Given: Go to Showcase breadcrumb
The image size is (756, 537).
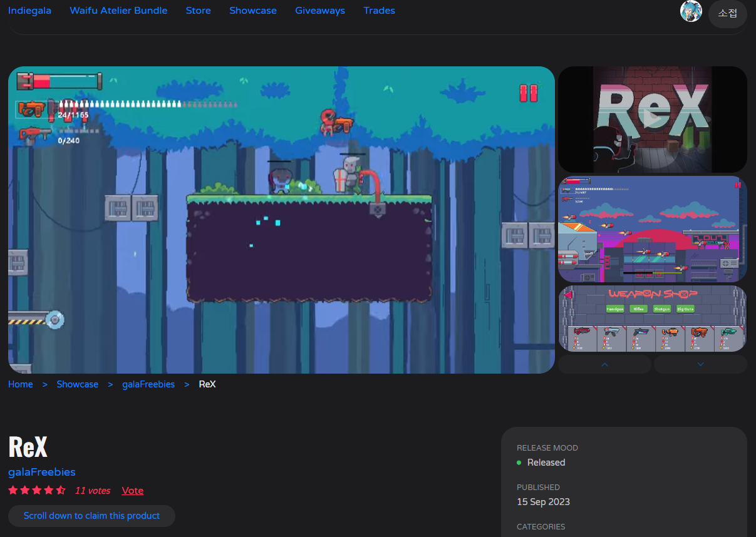Looking at the screenshot, I should (x=78, y=384).
